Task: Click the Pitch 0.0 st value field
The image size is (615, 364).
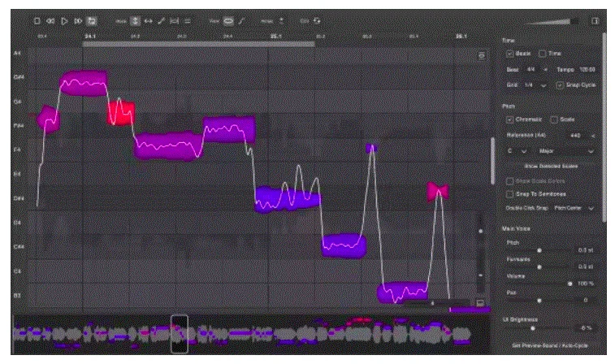Action: (585, 250)
